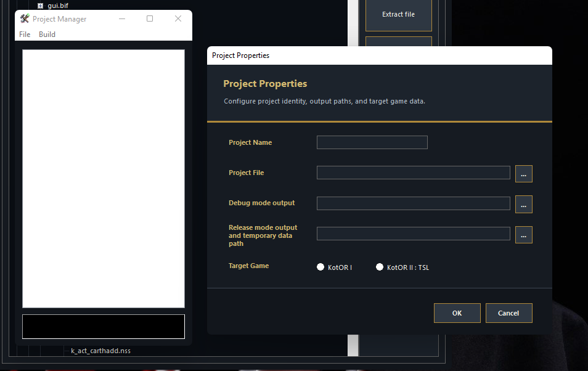Minimize the Project Manager window

[122, 19]
